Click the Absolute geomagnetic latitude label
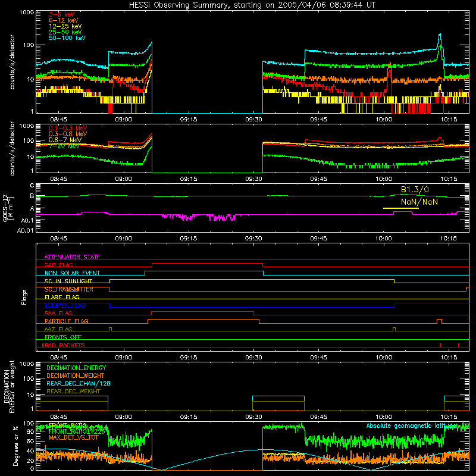This screenshot has width=476, height=476. point(412,426)
